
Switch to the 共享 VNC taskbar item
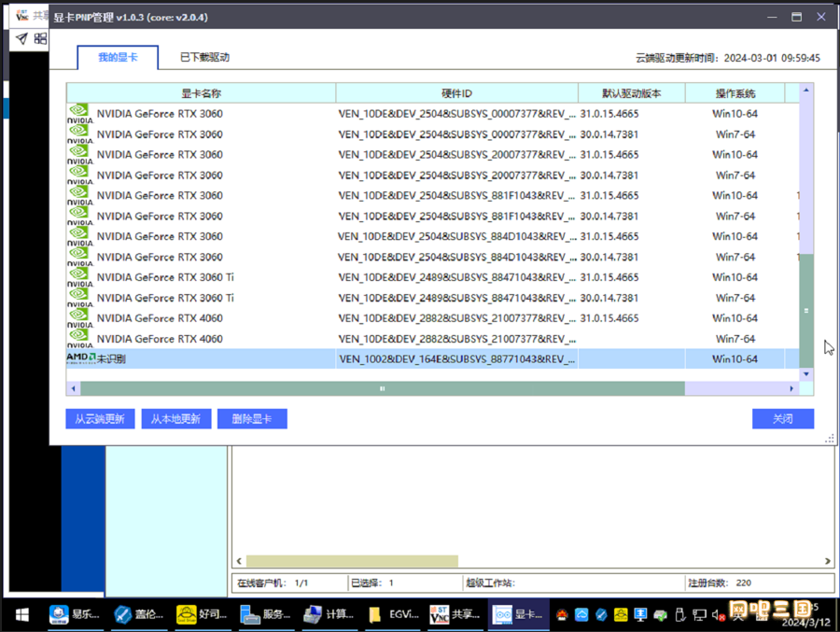[455, 615]
